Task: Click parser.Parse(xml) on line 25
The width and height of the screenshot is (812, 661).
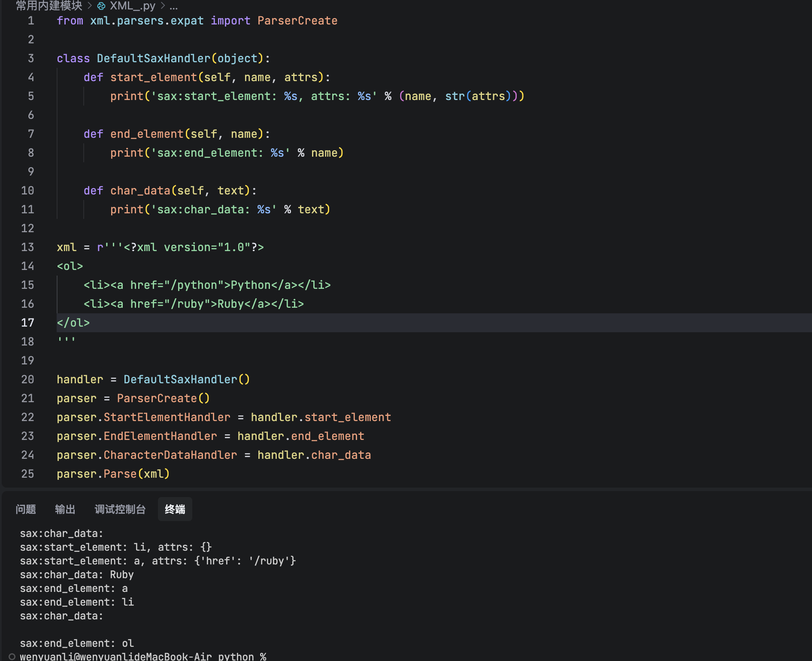Action: [x=113, y=474]
